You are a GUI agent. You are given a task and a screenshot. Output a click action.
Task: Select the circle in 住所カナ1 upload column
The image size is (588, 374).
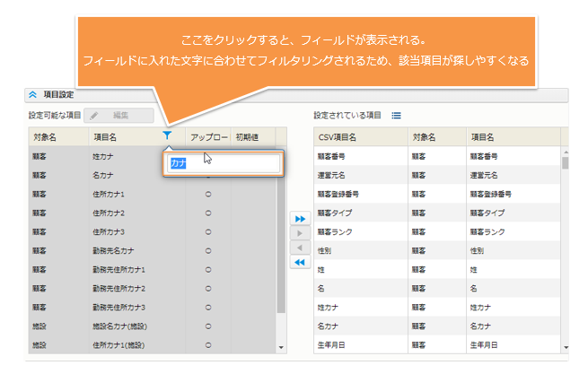pyautogui.click(x=208, y=194)
